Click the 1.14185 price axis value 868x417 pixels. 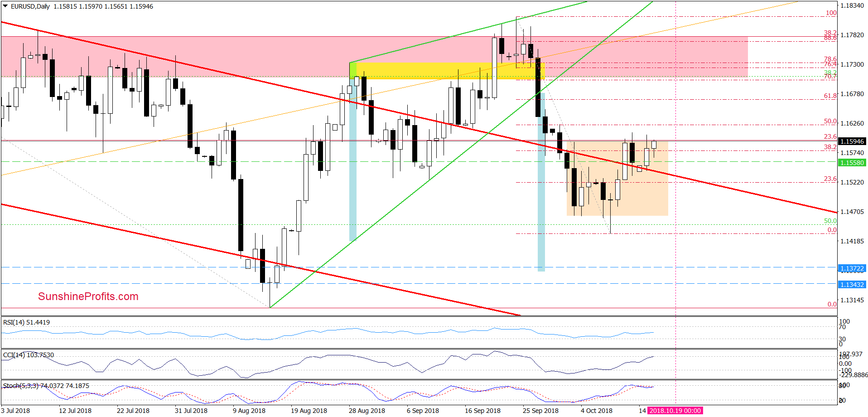pyautogui.click(x=852, y=241)
